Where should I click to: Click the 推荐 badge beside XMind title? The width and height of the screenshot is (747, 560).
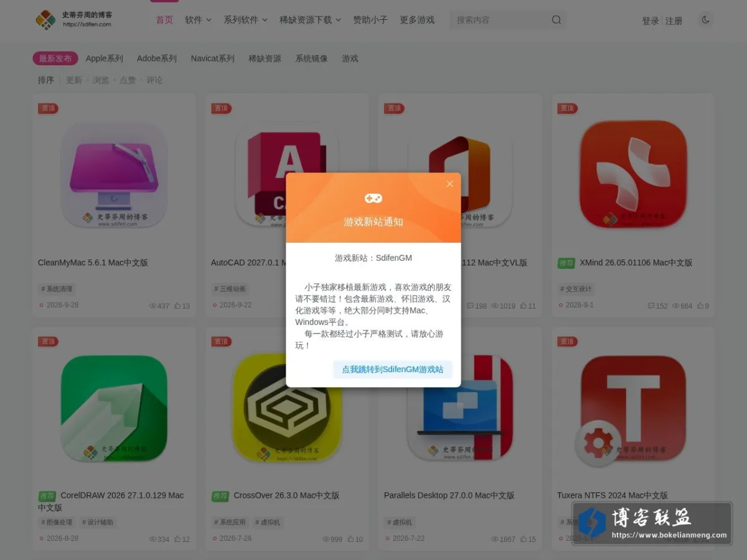click(x=566, y=263)
